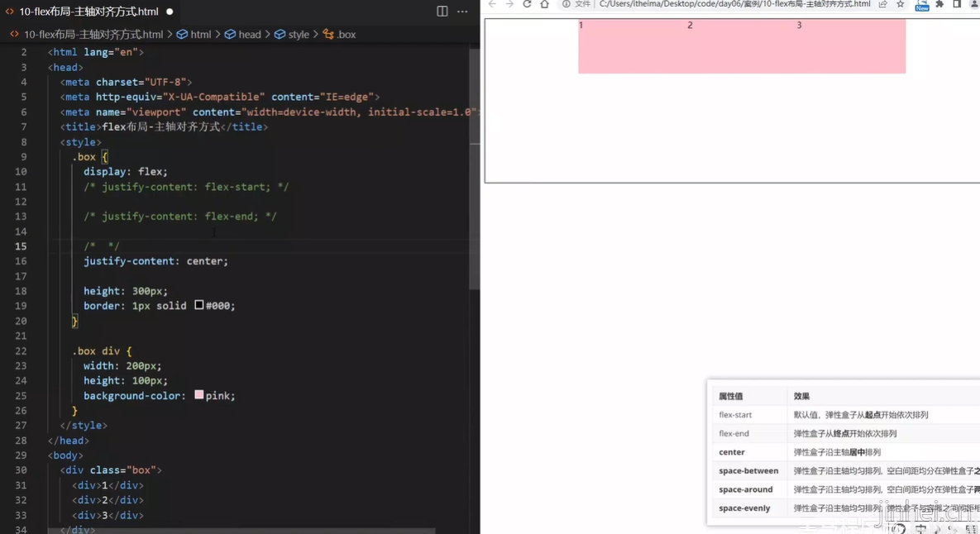Open the browser Extensions puzzle icon
980x534 pixels.
[939, 4]
